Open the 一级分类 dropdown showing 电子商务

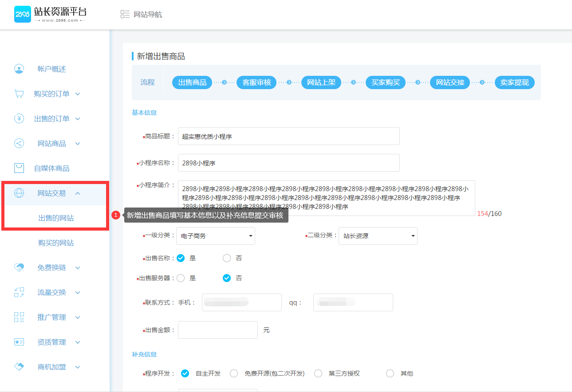click(216, 235)
